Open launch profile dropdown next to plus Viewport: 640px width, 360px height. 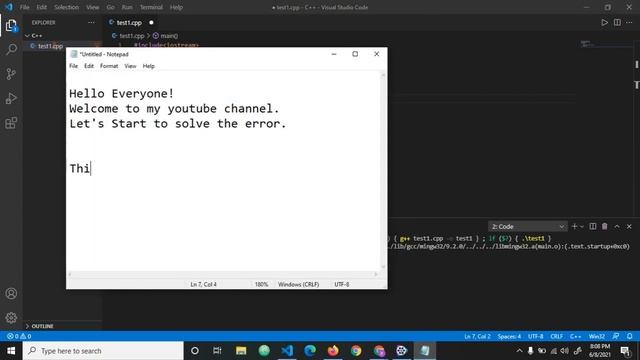tap(582, 227)
